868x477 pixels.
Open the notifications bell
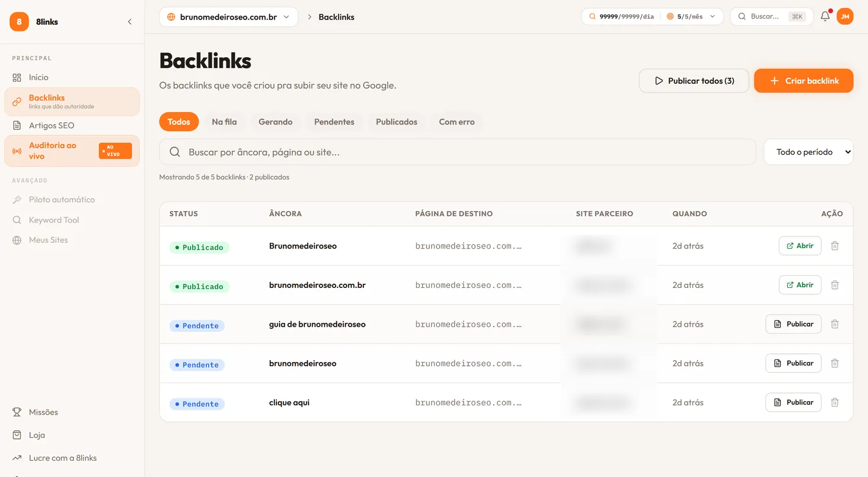pyautogui.click(x=825, y=16)
